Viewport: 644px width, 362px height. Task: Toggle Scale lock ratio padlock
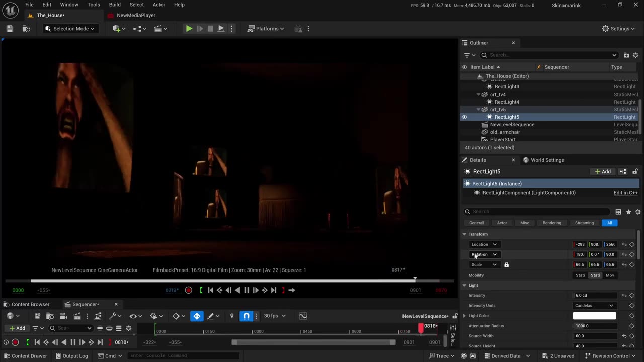506,265
